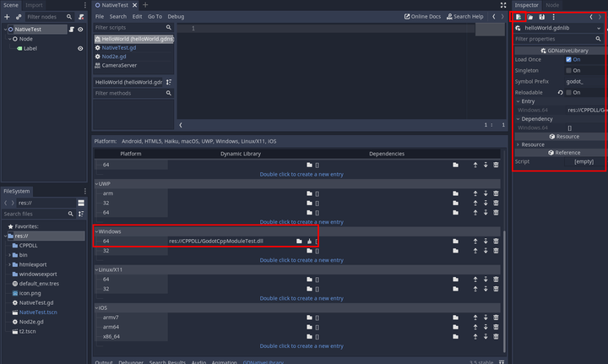Open Online Docs
Screen dimensions: 608x364
[x=422, y=17]
